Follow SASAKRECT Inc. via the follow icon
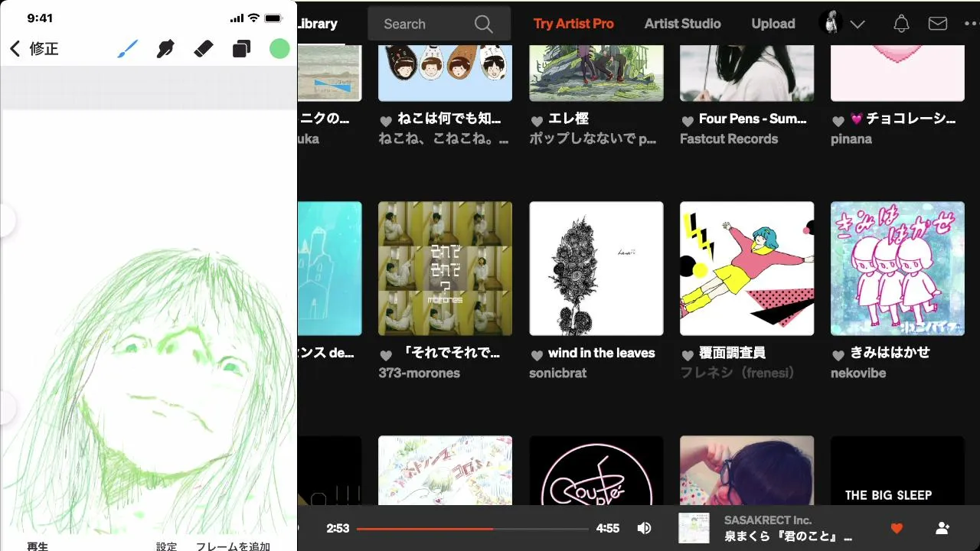Image resolution: width=980 pixels, height=551 pixels. [942, 528]
